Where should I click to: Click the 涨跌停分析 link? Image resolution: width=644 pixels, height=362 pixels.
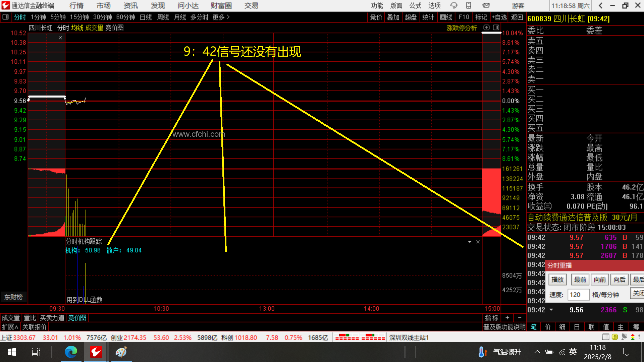462,28
